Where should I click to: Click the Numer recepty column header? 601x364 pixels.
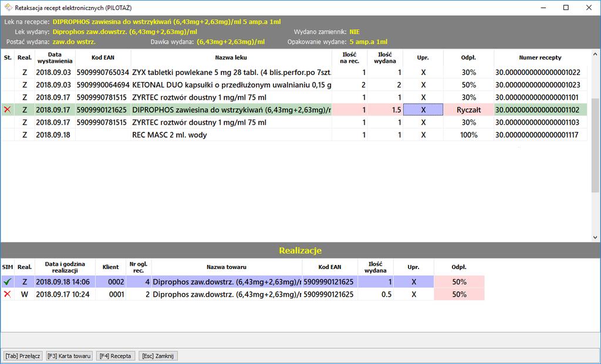540,58
